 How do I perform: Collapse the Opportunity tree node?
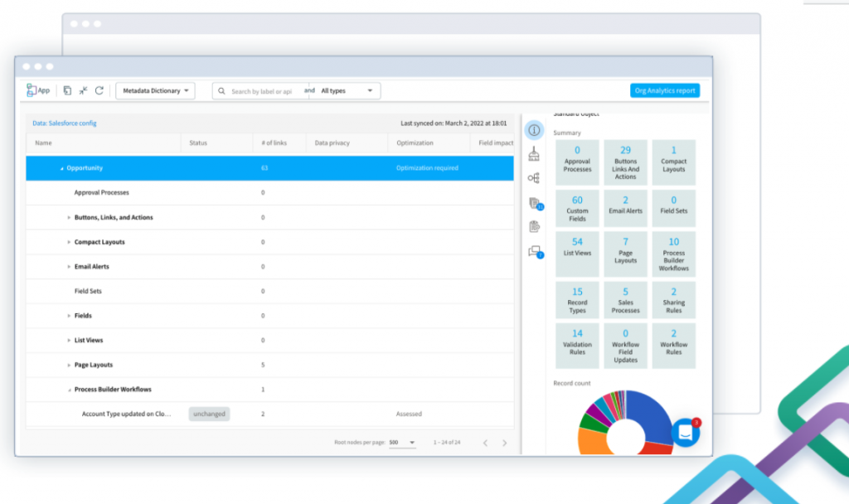(61, 168)
